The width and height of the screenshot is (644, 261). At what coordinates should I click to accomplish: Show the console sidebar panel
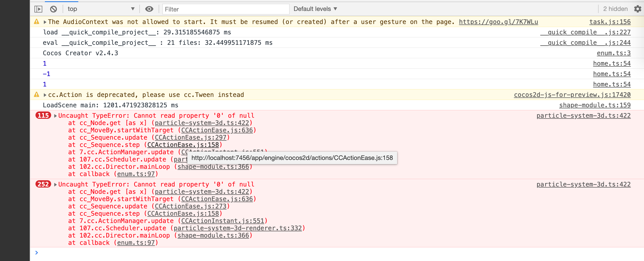(38, 9)
